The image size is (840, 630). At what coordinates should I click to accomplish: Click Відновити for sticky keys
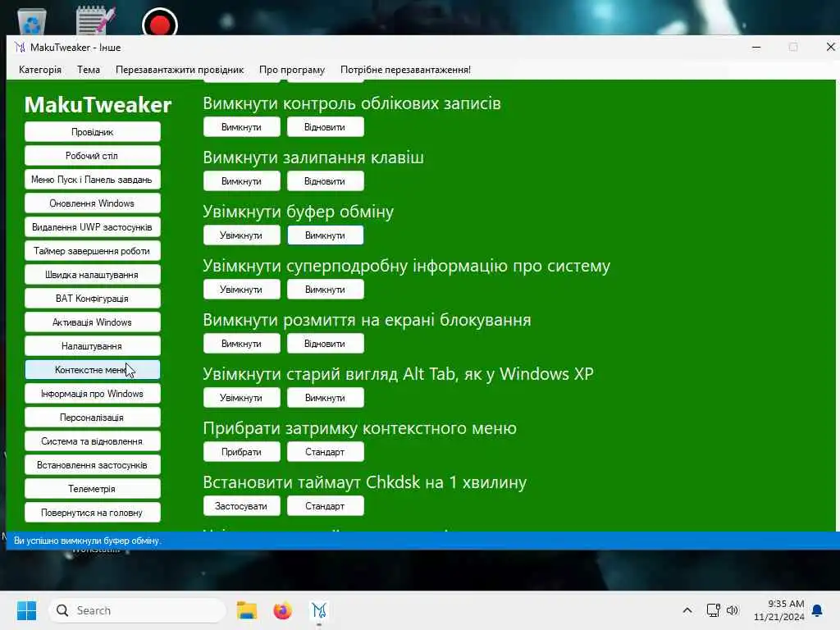click(325, 181)
